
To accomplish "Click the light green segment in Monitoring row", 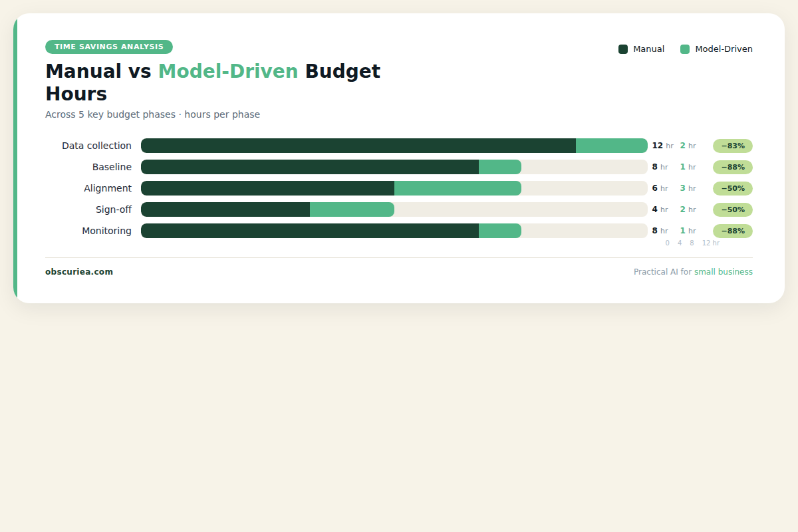I will 500,231.
